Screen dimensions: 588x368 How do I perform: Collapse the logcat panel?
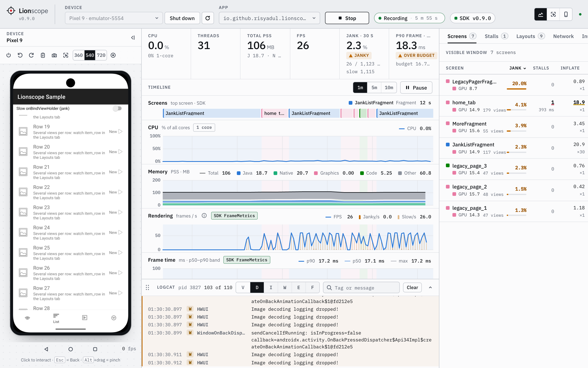click(x=430, y=287)
